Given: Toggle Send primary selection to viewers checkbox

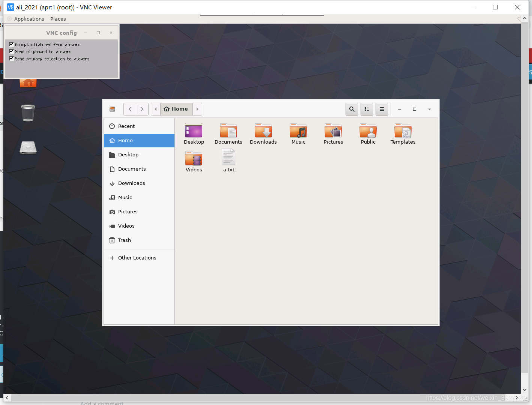Looking at the screenshot, I should [11, 58].
